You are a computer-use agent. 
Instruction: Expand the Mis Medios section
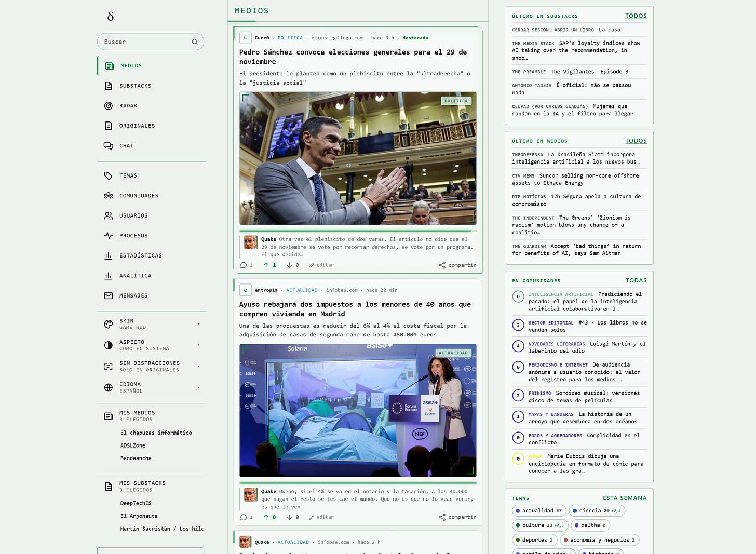tap(152, 416)
